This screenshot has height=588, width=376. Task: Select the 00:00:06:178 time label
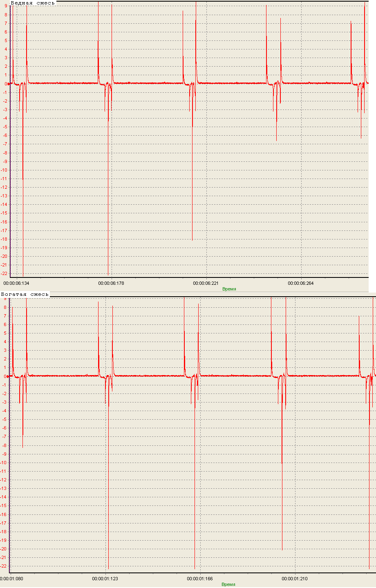(x=111, y=283)
